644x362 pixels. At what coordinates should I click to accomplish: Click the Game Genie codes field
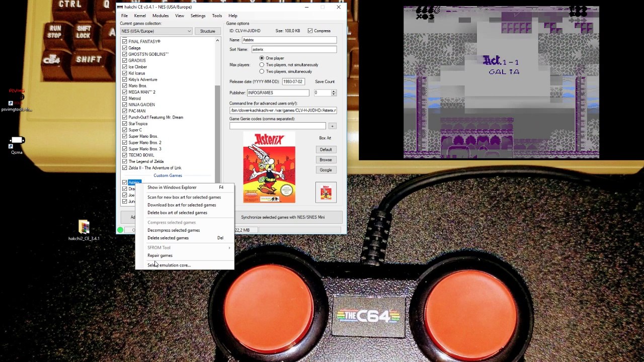(277, 126)
